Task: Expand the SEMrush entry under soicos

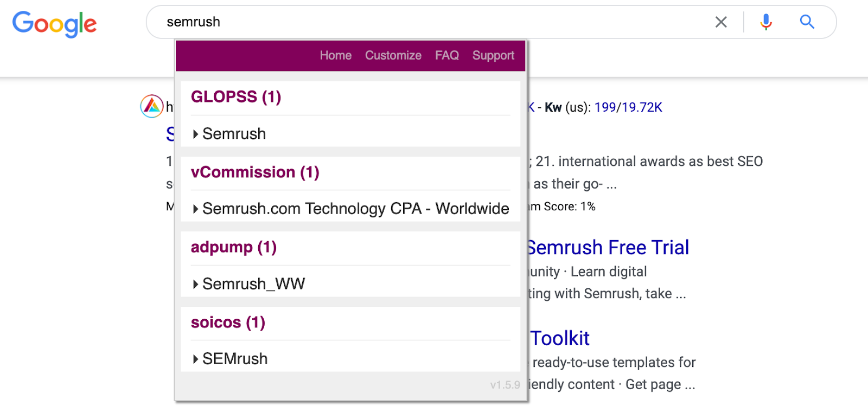Action: pyautogui.click(x=230, y=359)
